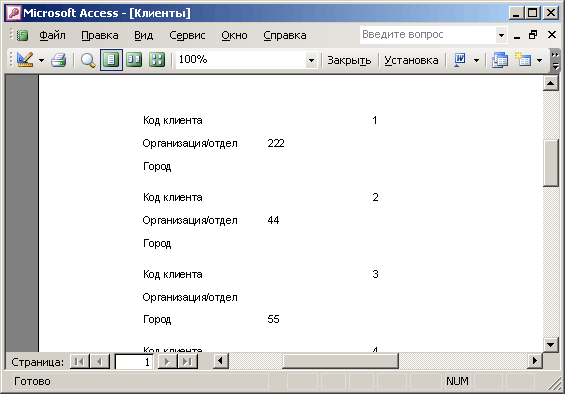Image resolution: width=565 pixels, height=394 pixels.
Task: Click horizontal scrollbar left arrow
Action: [221, 361]
